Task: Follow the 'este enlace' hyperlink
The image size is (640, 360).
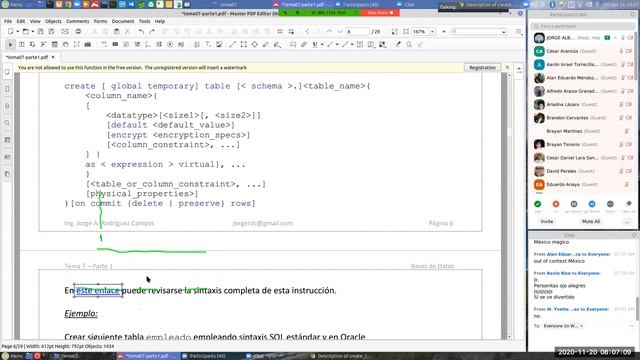Action: point(98,291)
